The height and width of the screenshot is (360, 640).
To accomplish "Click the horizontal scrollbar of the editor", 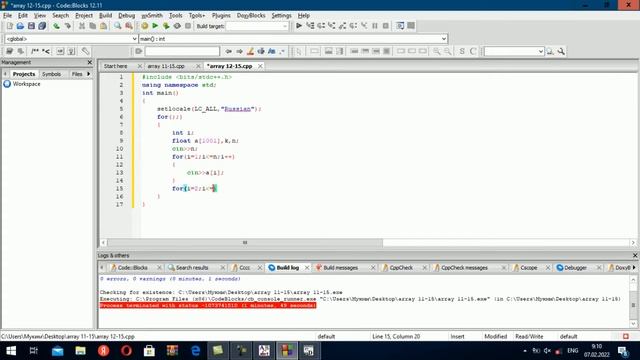I will click(x=245, y=242).
